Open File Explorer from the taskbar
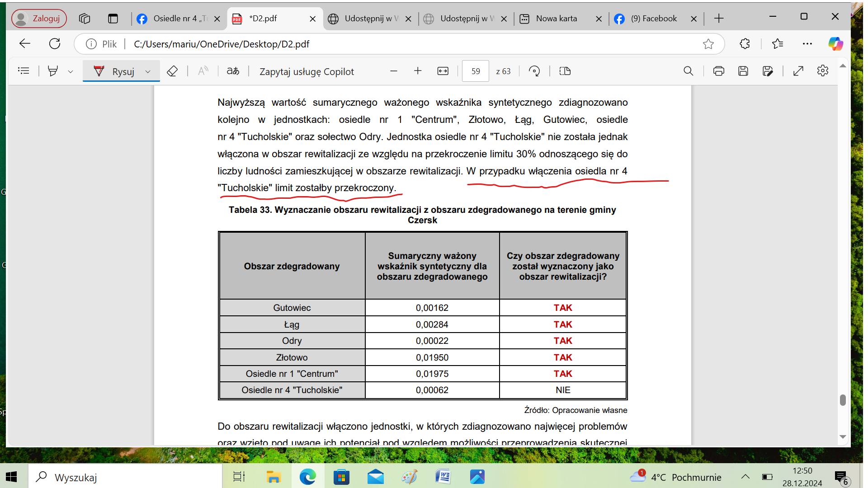This screenshot has width=868, height=488. pos(273,477)
